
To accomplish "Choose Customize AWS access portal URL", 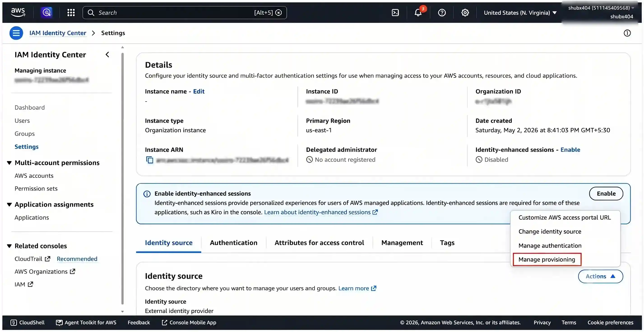I will pos(565,218).
